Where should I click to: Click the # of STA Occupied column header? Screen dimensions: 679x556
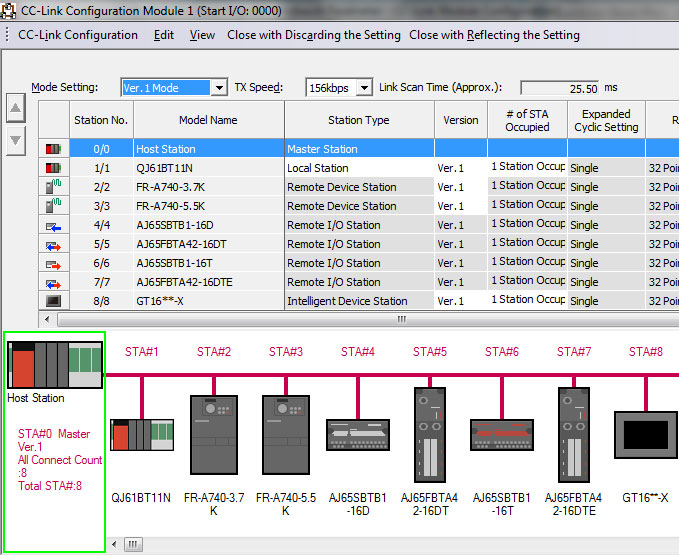(527, 120)
